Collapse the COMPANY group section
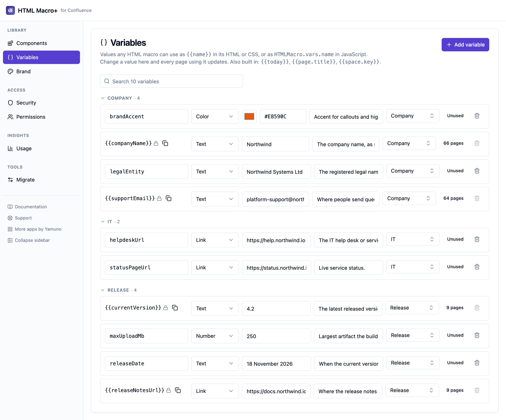 tap(103, 98)
